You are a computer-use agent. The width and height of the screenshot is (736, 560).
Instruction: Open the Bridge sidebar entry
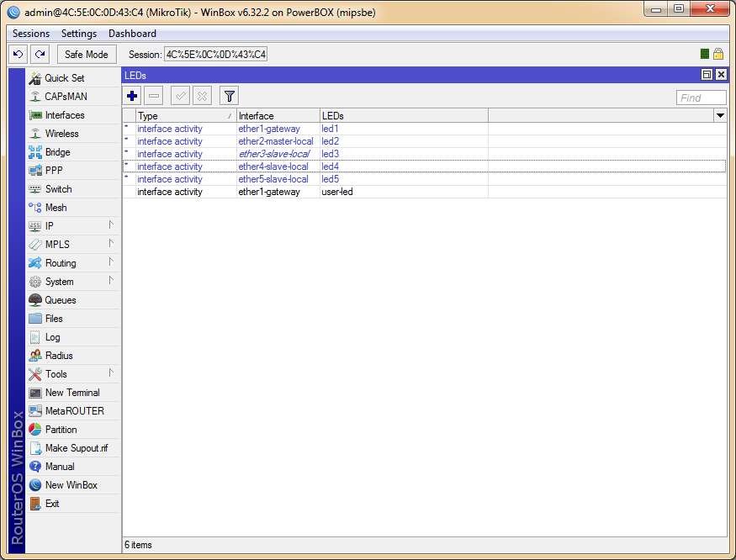(57, 152)
